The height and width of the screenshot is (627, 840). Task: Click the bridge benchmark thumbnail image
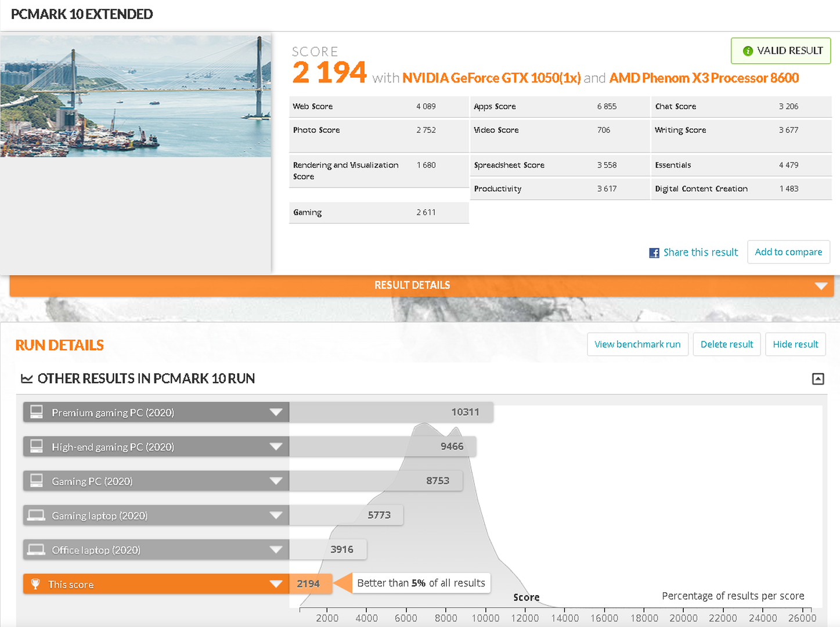[136, 96]
